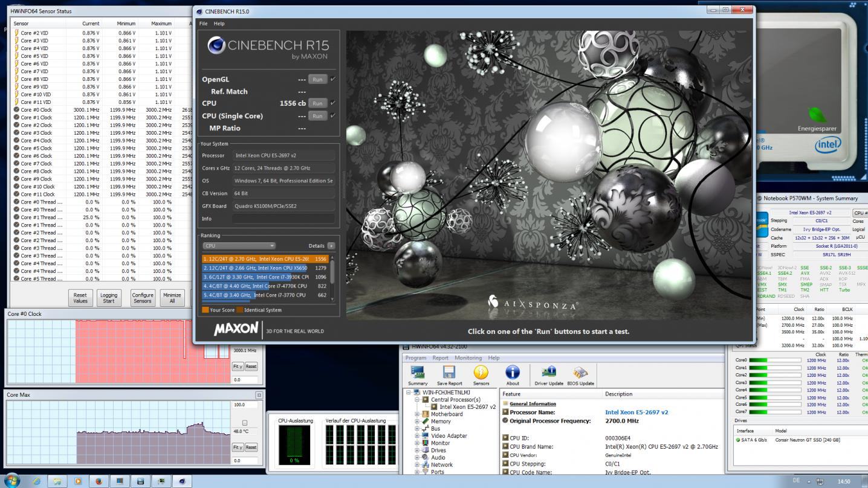Click Minimize All button in sensors
Screen dimensions: 868x488
[x=172, y=298]
